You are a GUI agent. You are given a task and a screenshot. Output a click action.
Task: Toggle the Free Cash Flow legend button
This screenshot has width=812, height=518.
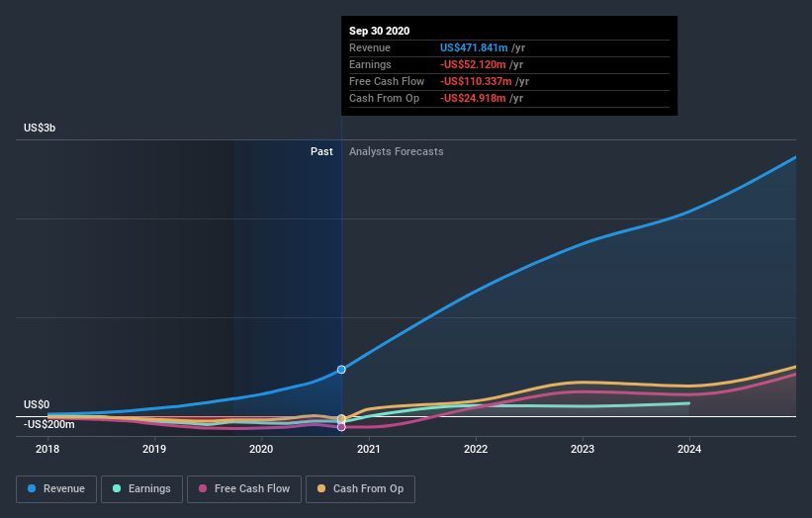(244, 489)
